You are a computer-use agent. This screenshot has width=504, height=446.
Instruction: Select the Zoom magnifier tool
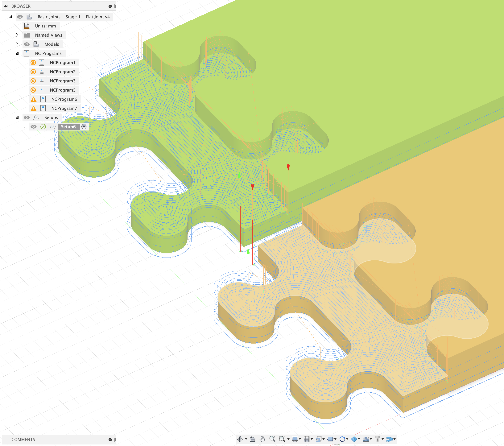pos(272,439)
